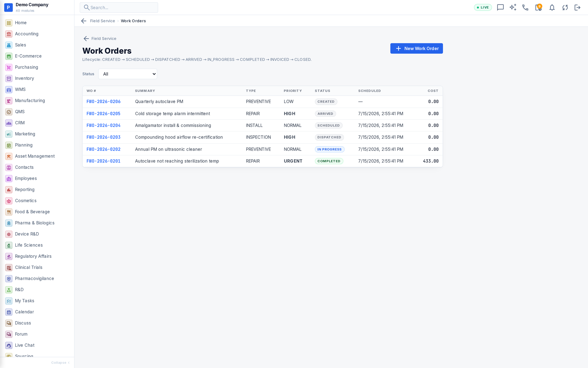This screenshot has width=588, height=368.
Task: Open work order FWO-2026-0201
Action: pos(103,161)
